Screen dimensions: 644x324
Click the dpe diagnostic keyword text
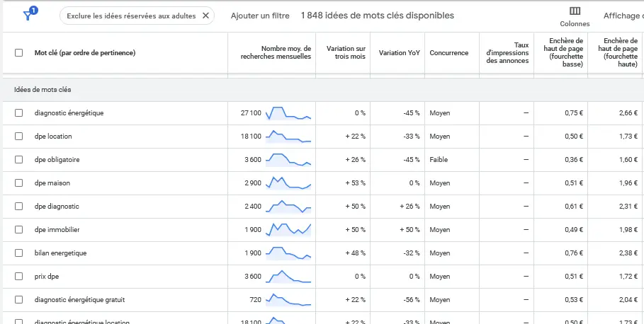[57, 207]
